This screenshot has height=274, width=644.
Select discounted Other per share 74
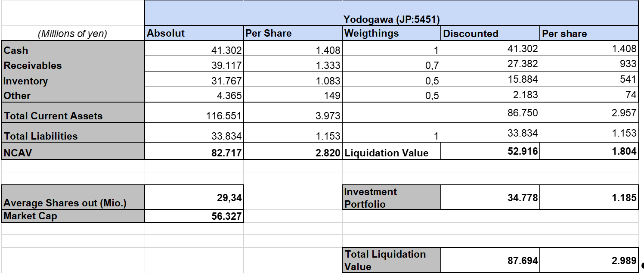click(589, 95)
